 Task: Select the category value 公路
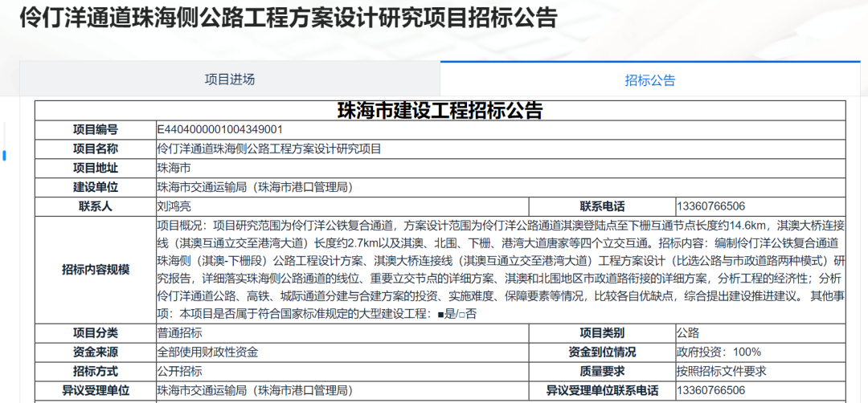point(688,333)
